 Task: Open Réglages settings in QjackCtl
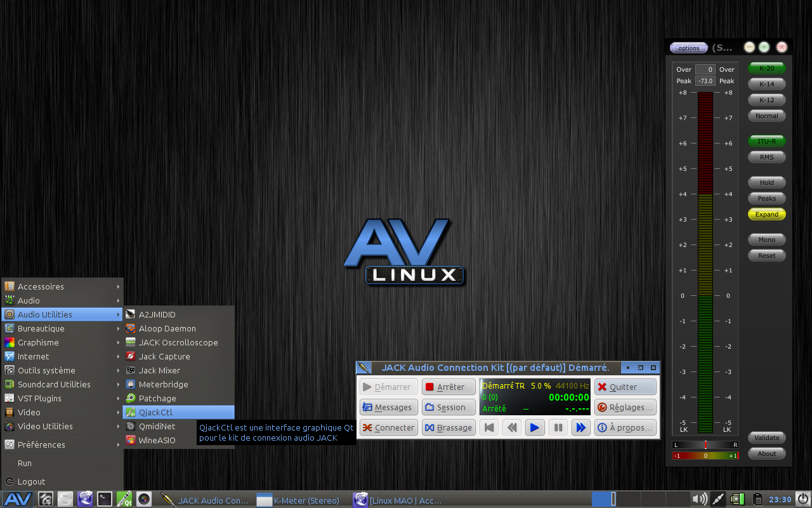point(625,407)
